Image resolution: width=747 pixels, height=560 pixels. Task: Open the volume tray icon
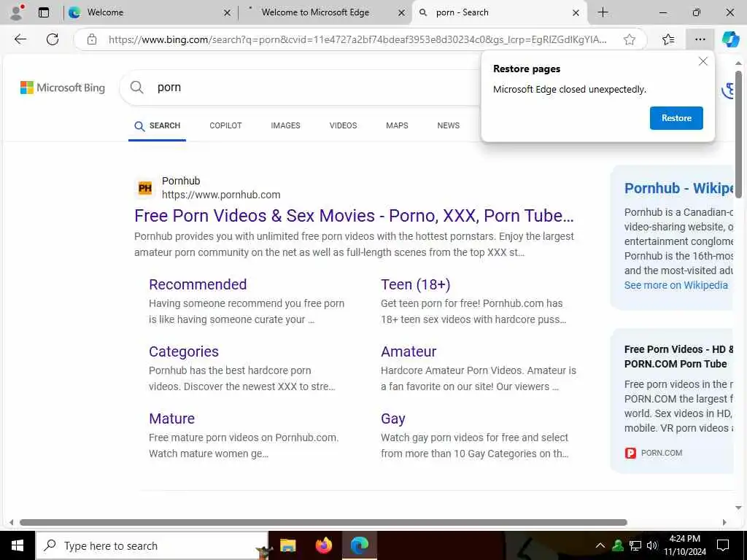coord(652,545)
